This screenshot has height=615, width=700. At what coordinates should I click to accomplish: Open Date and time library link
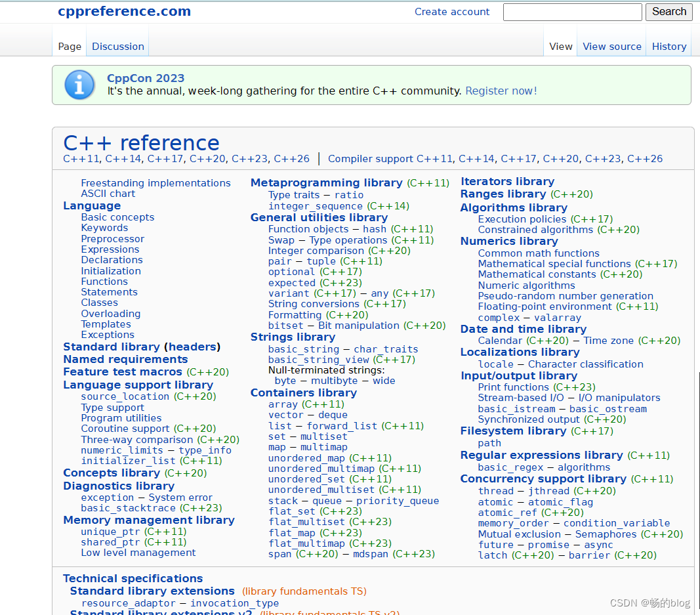pyautogui.click(x=524, y=329)
